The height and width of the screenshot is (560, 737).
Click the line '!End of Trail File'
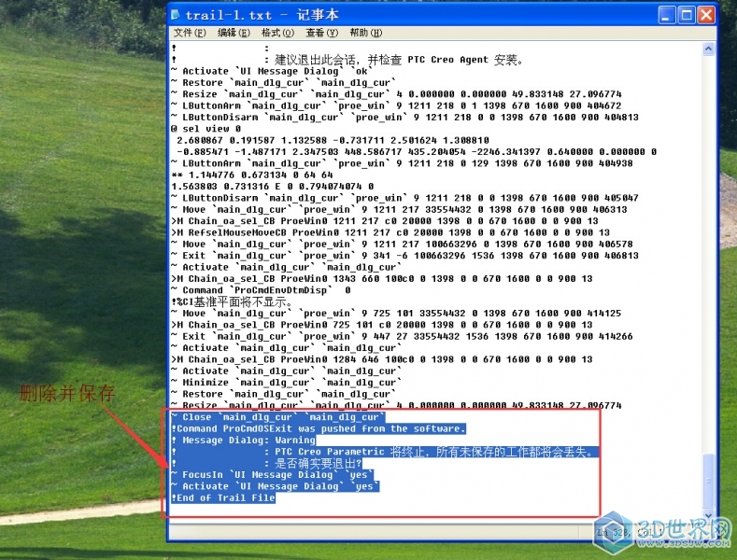[x=223, y=497]
